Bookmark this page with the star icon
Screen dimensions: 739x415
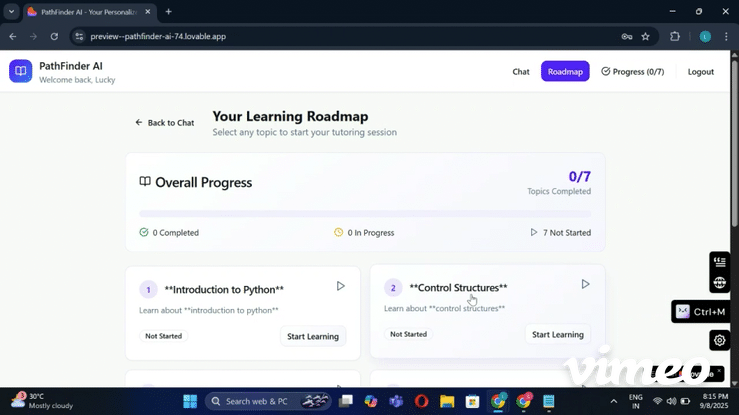click(x=646, y=36)
